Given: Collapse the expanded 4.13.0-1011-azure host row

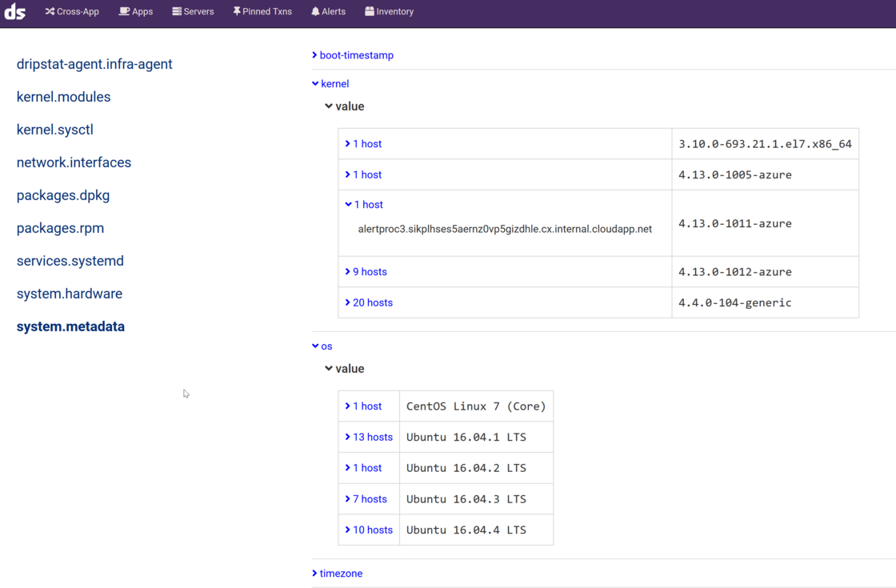Looking at the screenshot, I should [x=364, y=205].
